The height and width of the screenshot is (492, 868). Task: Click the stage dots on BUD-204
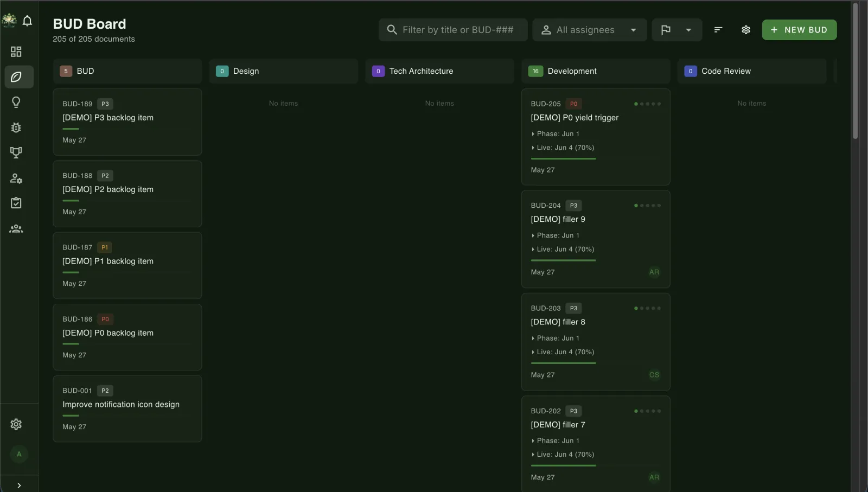(x=647, y=206)
